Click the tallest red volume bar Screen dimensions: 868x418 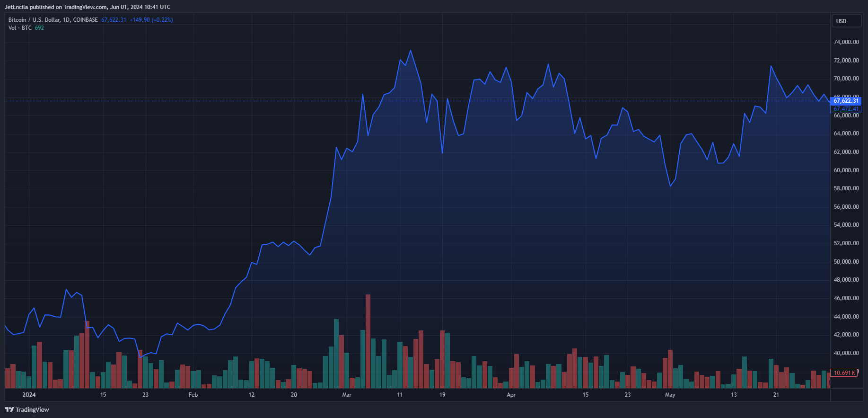click(x=368, y=341)
